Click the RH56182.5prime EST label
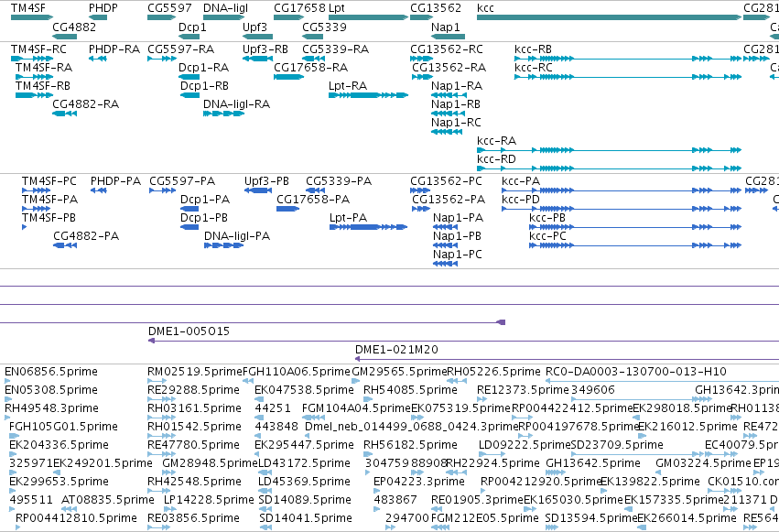 pyautogui.click(x=410, y=445)
